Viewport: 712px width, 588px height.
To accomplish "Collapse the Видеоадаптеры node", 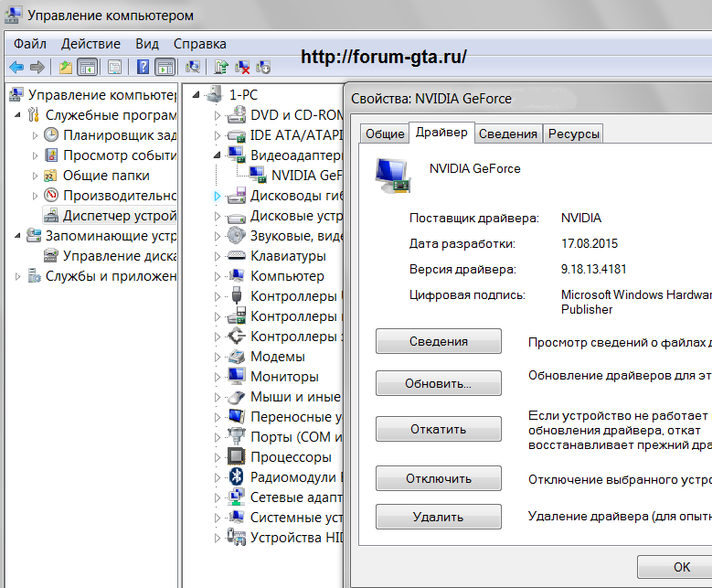I will pyautogui.click(x=218, y=155).
